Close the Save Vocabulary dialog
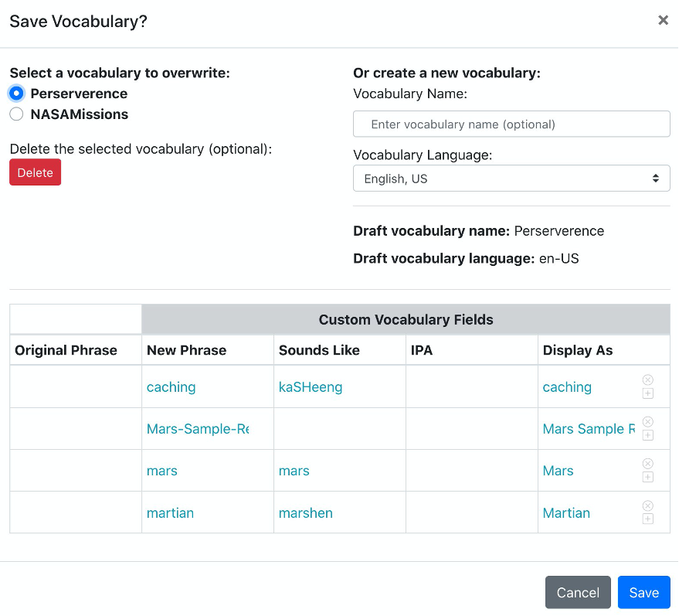The width and height of the screenshot is (679, 616). 663,21
